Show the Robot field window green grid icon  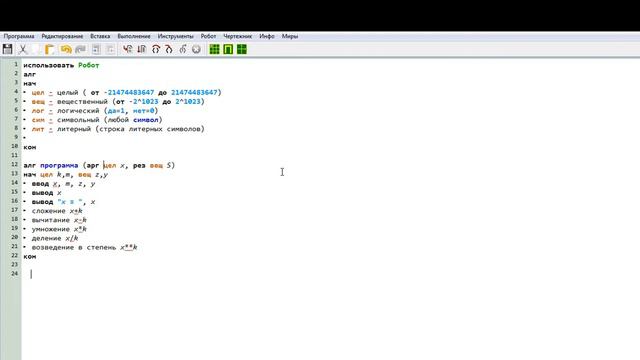(x=214, y=49)
